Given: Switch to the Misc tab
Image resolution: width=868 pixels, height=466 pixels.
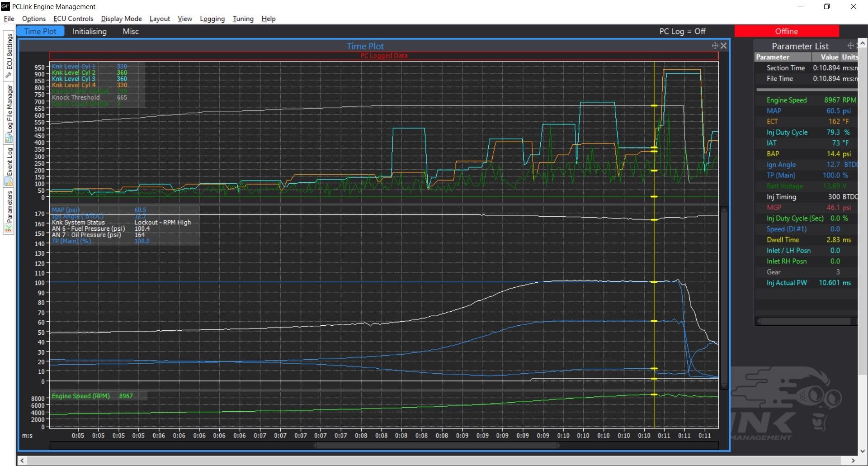Looking at the screenshot, I should pos(131,31).
